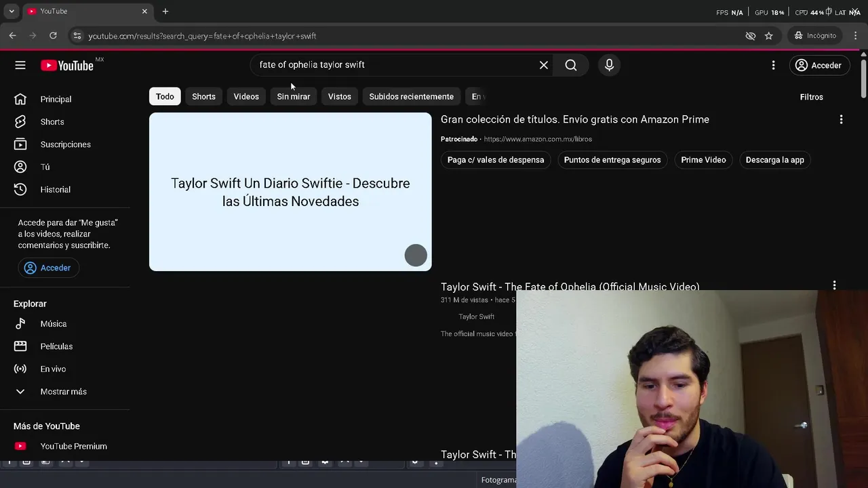
Task: Open the Filtros search filters
Action: coord(811,97)
